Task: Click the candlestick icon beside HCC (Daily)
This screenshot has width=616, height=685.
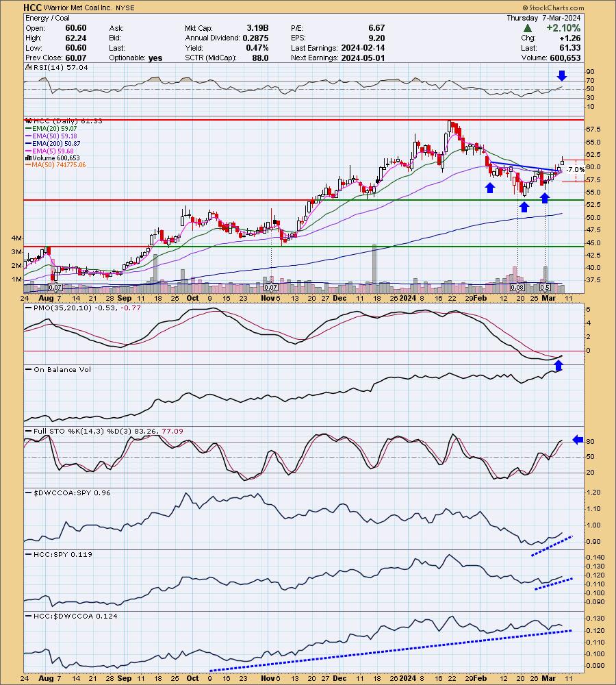Action: pos(28,121)
